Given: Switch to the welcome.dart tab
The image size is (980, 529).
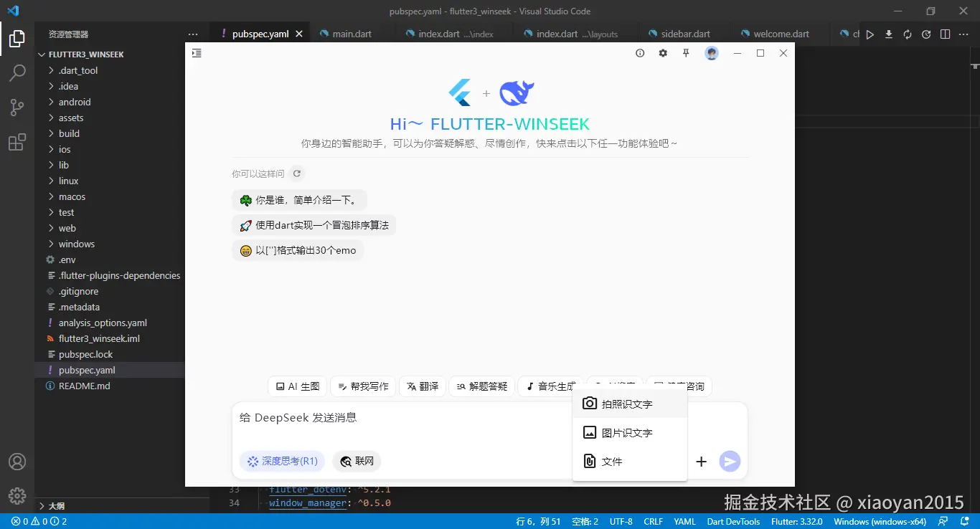Looking at the screenshot, I should [x=781, y=34].
